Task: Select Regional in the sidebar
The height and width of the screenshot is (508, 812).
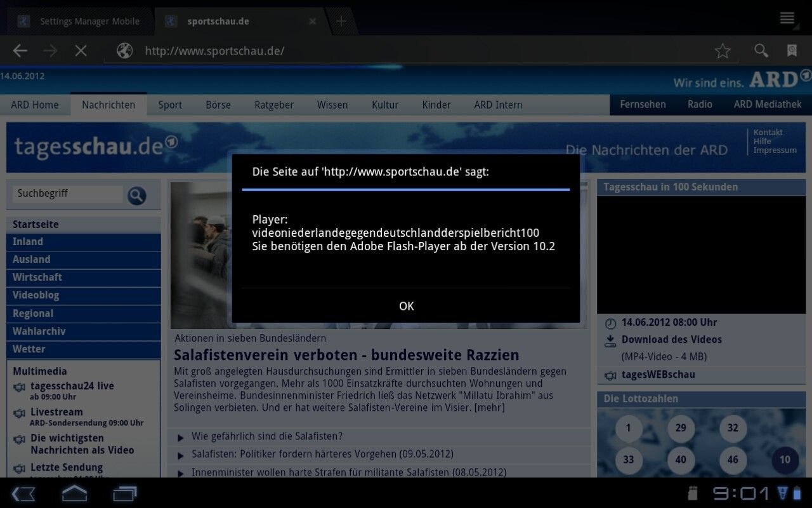Action: pyautogui.click(x=83, y=314)
